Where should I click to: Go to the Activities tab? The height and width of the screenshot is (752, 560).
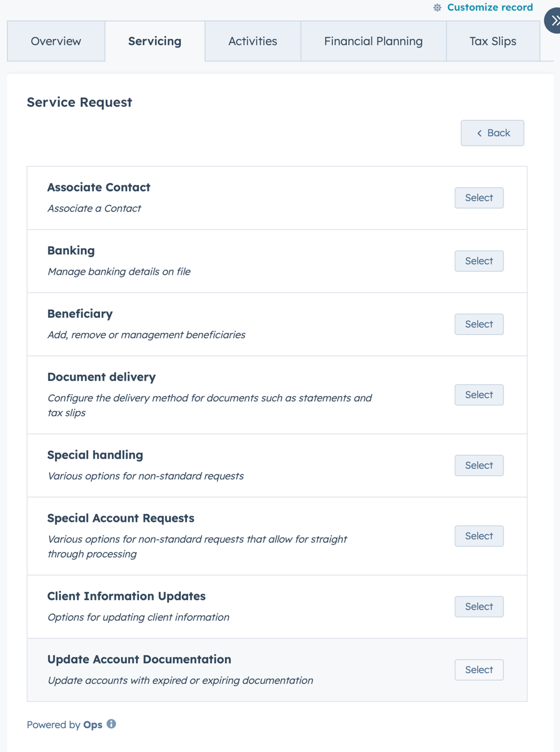(x=253, y=41)
